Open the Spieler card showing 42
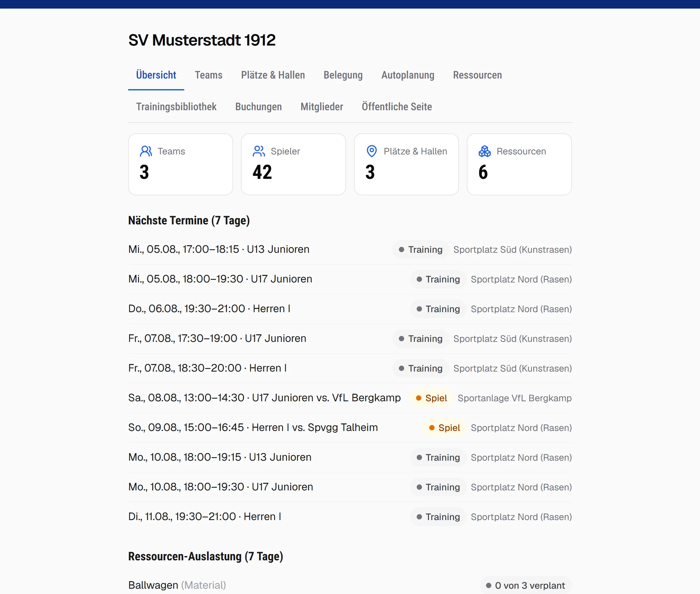The image size is (700, 594). pos(294,164)
